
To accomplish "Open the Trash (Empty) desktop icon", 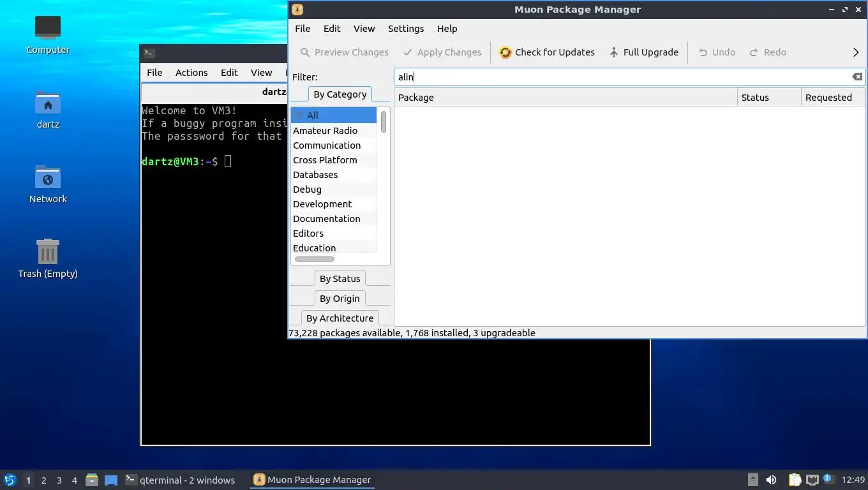I will pos(48,258).
